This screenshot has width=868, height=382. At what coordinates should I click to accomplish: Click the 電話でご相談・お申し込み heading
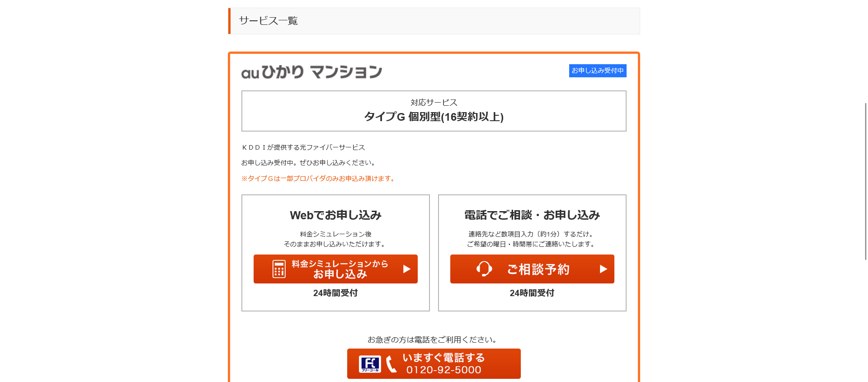532,215
